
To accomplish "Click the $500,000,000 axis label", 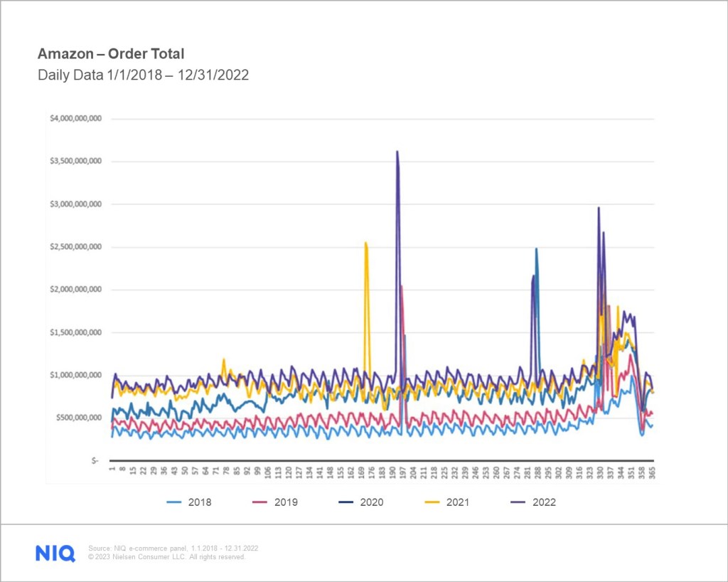I will pyautogui.click(x=78, y=418).
